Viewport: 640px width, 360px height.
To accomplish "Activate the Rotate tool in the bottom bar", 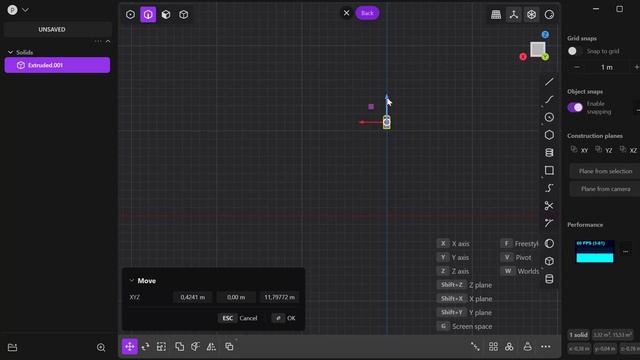I will [145, 347].
